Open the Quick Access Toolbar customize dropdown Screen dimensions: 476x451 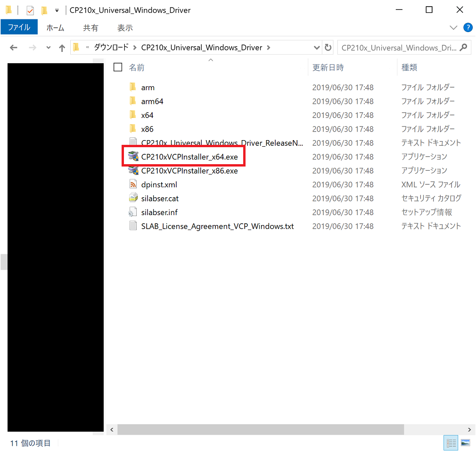click(x=57, y=10)
